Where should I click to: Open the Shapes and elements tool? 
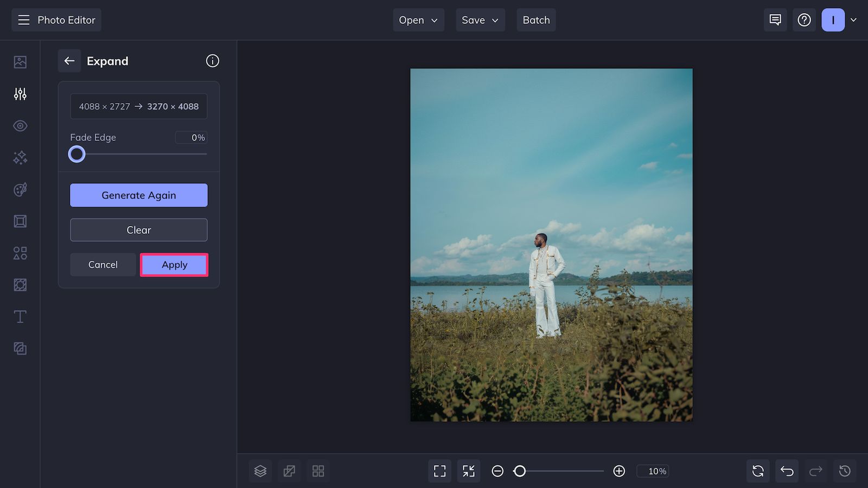(x=20, y=253)
